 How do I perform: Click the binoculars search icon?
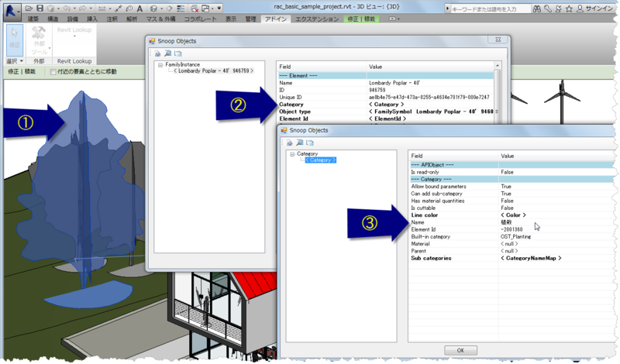click(537, 9)
